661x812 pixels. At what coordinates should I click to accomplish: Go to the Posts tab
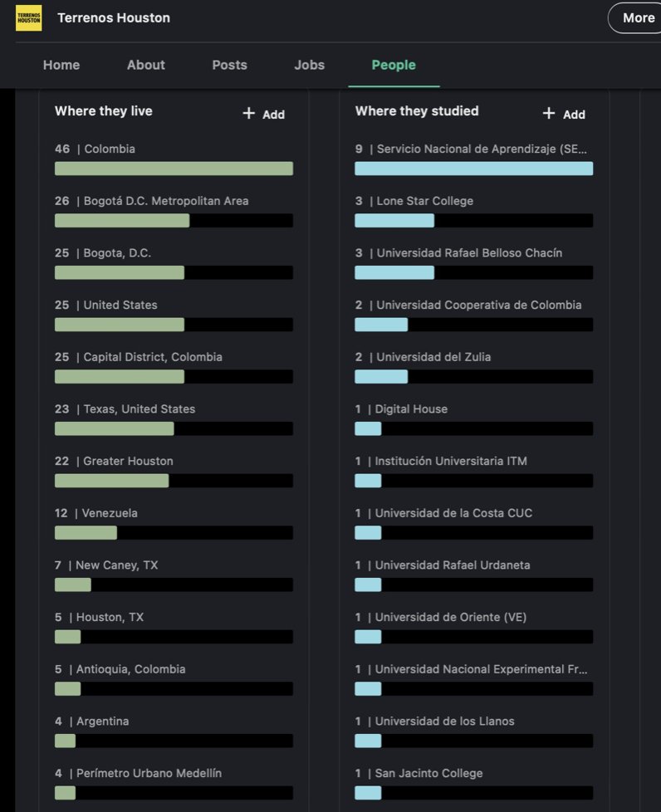coord(229,65)
